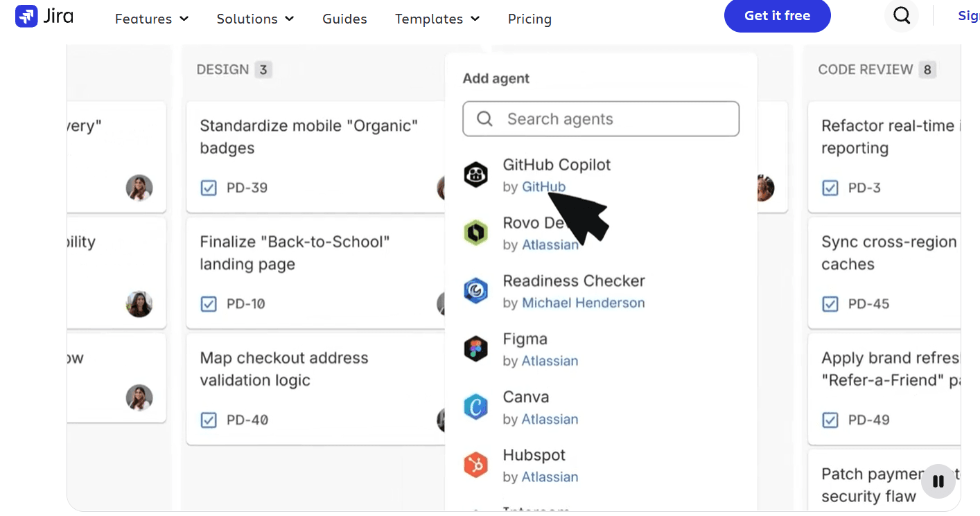980x516 pixels.
Task: Pick the Canva agent icon
Action: [476, 407]
